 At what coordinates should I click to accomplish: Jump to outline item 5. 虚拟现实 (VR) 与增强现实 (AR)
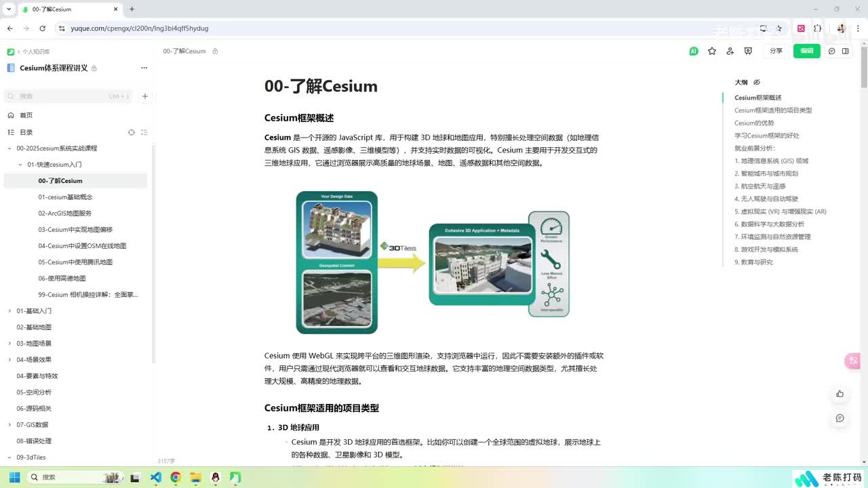[x=781, y=211]
